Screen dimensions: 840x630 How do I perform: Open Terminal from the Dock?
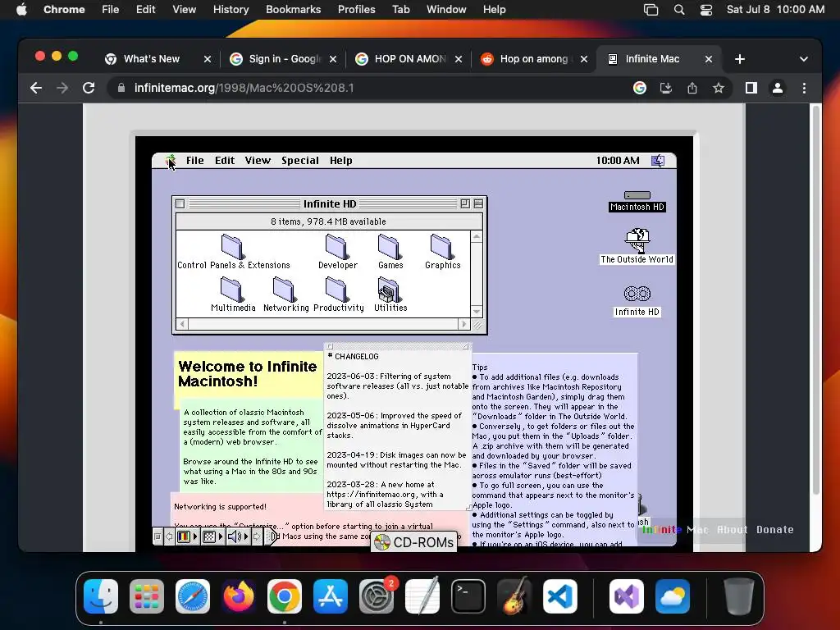coord(468,596)
